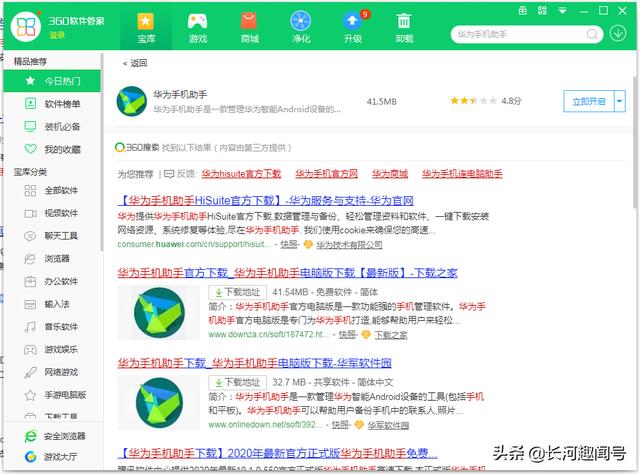Open the 宝库 (software library) tab
Image resolution: width=640 pixels, height=475 pixels.
[x=146, y=28]
